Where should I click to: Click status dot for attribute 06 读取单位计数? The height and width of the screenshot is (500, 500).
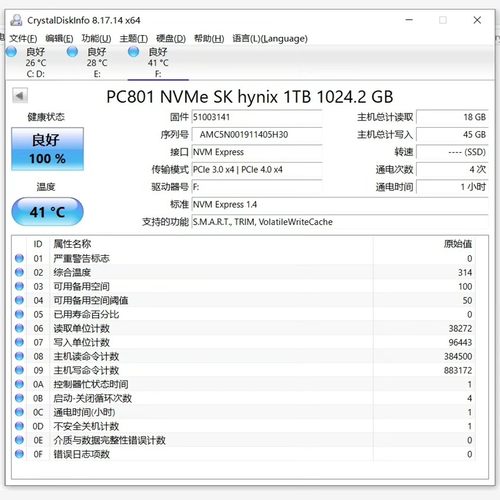coord(19,328)
